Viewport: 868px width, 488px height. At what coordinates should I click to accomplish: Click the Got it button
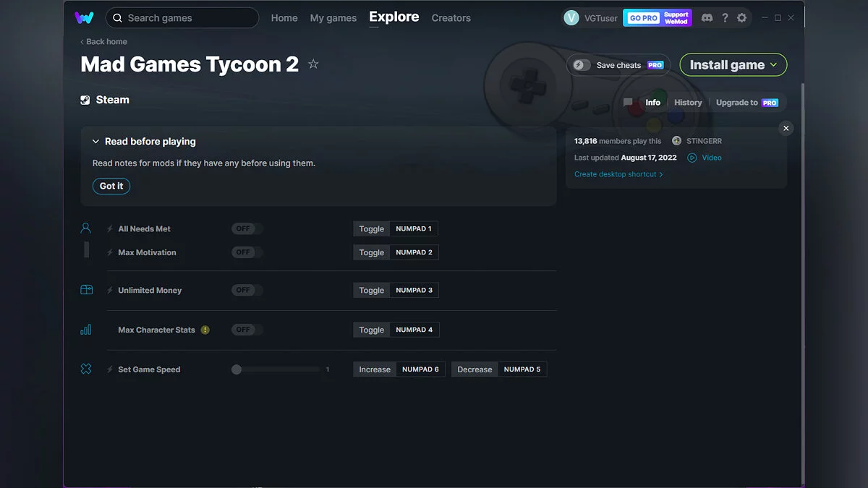coord(111,186)
